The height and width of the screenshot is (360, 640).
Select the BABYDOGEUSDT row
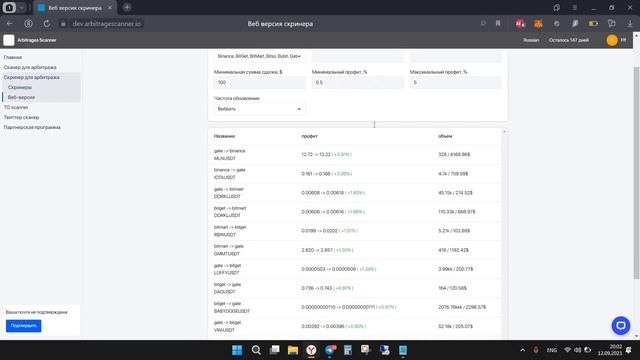pyautogui.click(x=355, y=307)
